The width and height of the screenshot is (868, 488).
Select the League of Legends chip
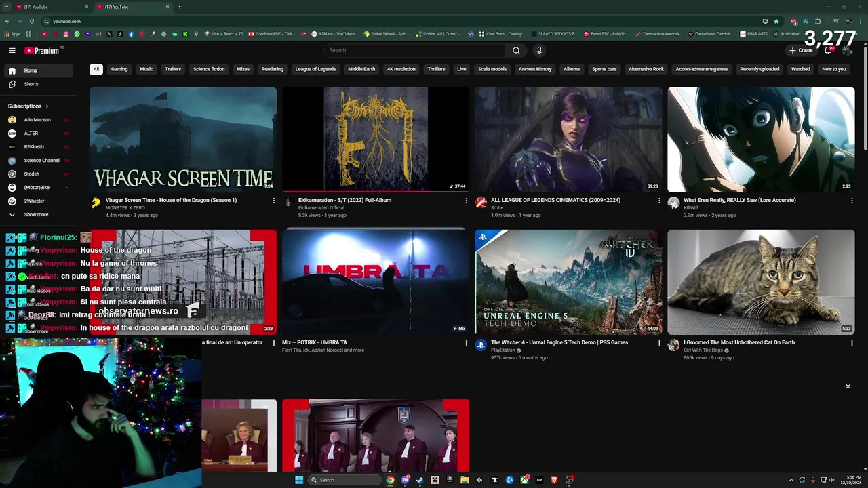click(315, 69)
